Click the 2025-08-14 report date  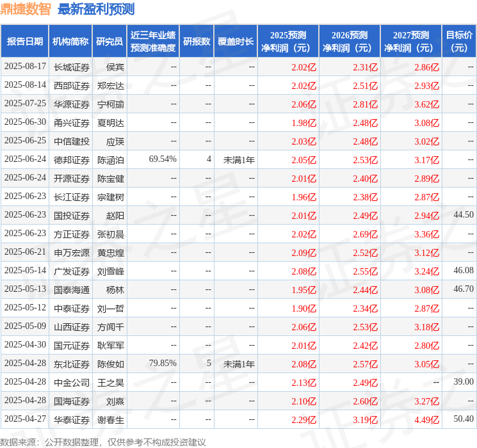[x=25, y=85]
